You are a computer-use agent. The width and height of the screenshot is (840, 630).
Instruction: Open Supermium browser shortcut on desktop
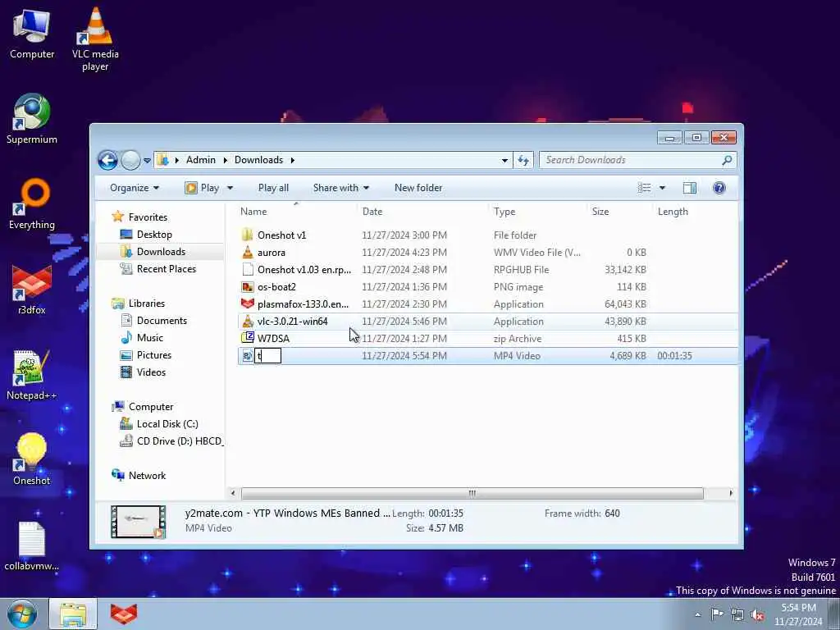[x=32, y=119]
